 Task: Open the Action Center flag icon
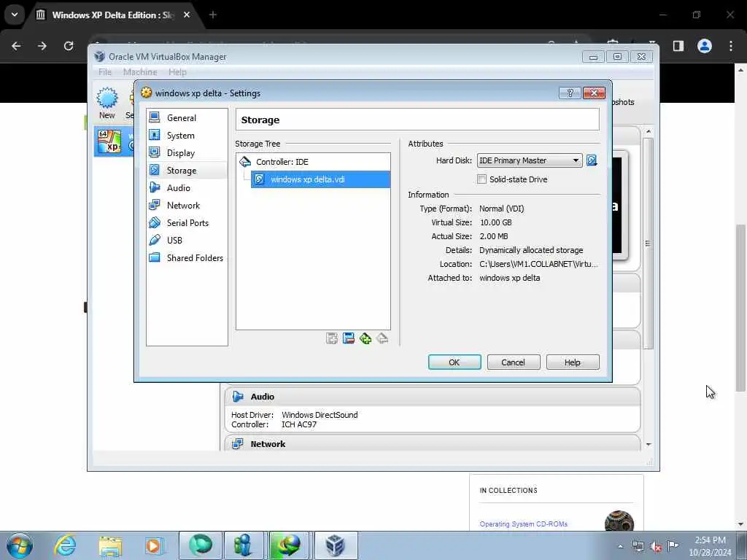coord(673,546)
